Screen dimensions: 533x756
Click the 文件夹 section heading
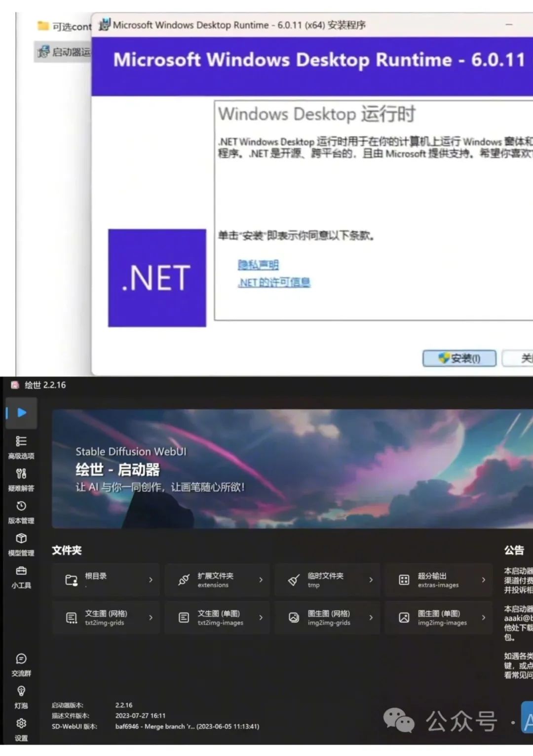(67, 550)
